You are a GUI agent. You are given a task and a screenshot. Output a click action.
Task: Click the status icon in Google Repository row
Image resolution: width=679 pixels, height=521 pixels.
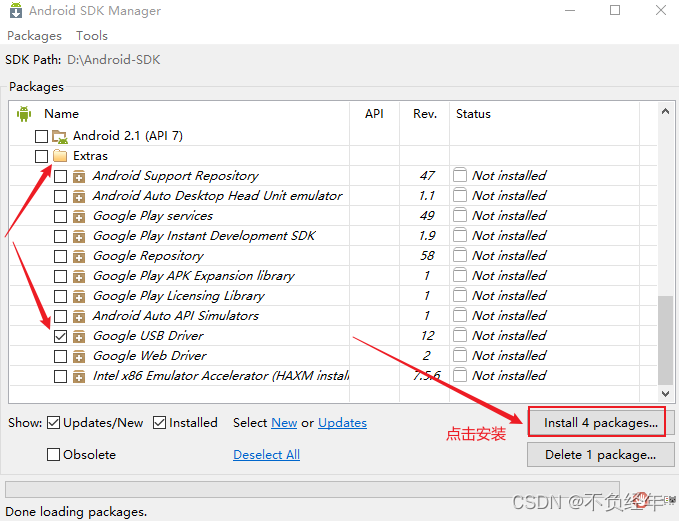[x=460, y=255]
